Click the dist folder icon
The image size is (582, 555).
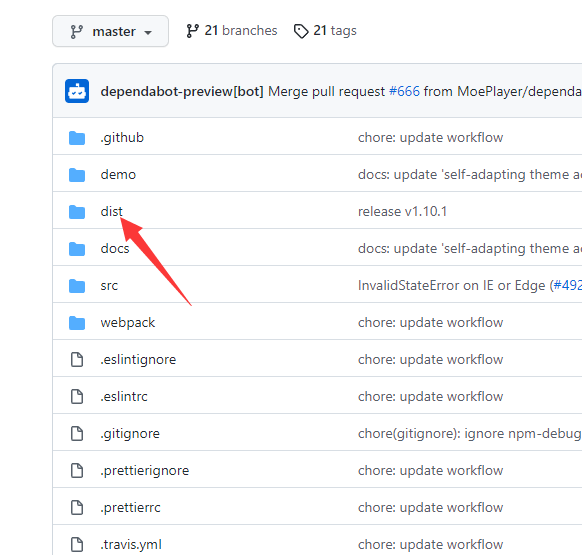click(77, 212)
